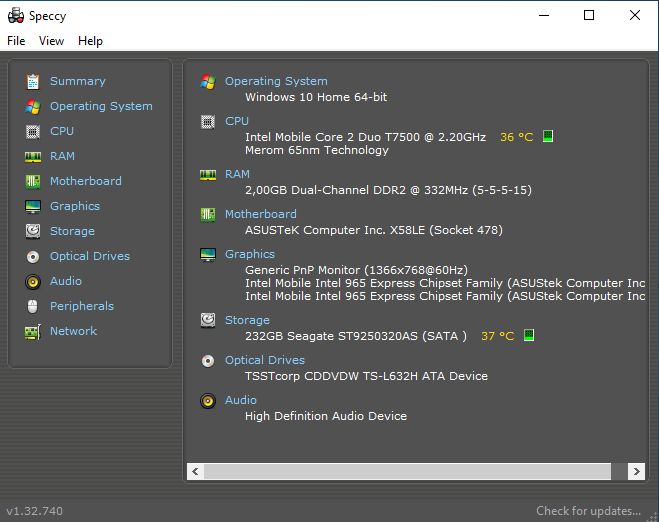Click the horizontal scrollbar left arrow

[x=195, y=471]
